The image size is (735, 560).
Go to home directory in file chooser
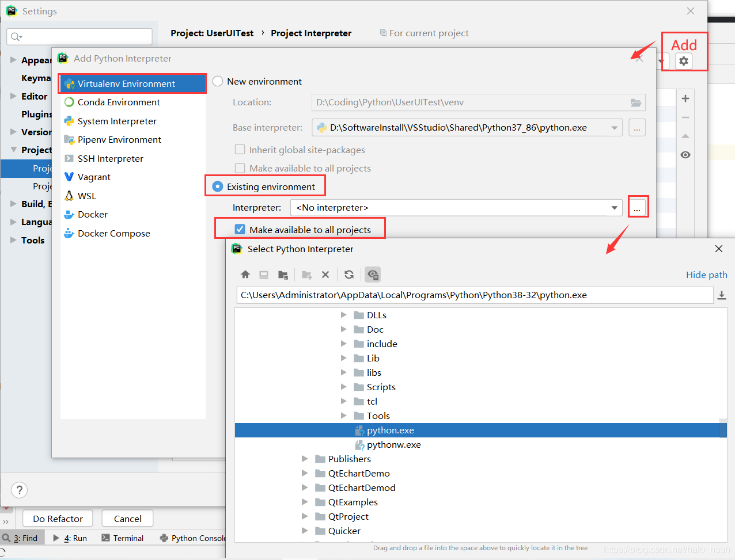(x=245, y=275)
